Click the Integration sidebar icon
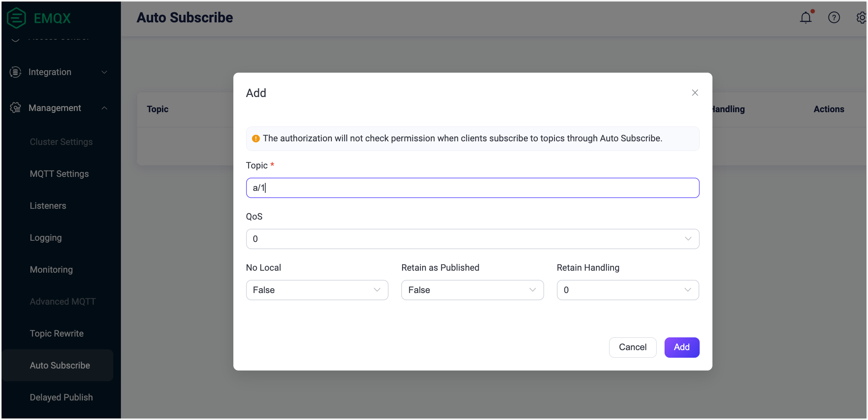 (15, 72)
